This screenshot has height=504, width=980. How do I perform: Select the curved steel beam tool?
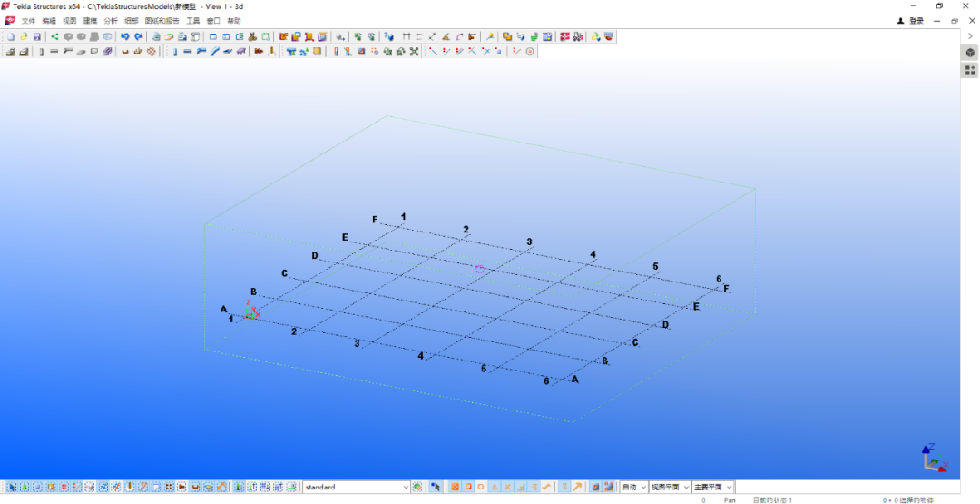(x=214, y=52)
